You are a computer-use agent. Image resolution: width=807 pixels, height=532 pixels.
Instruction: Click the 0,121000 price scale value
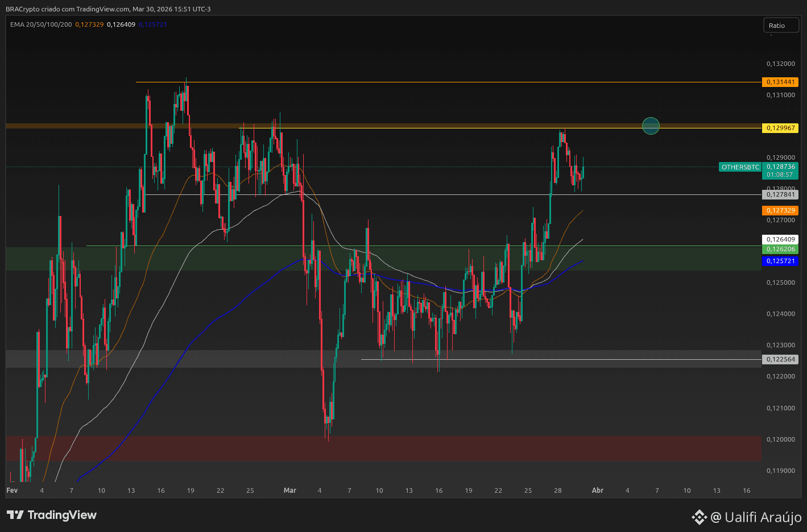pyautogui.click(x=781, y=408)
